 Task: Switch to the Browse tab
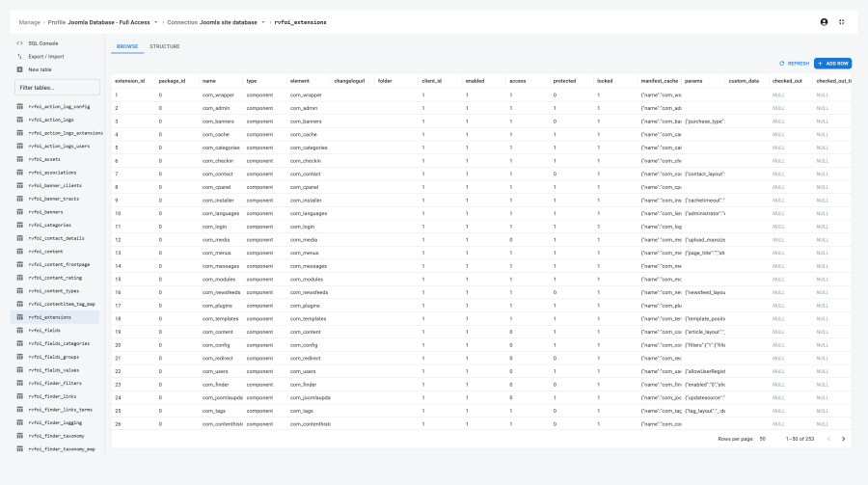tap(127, 46)
